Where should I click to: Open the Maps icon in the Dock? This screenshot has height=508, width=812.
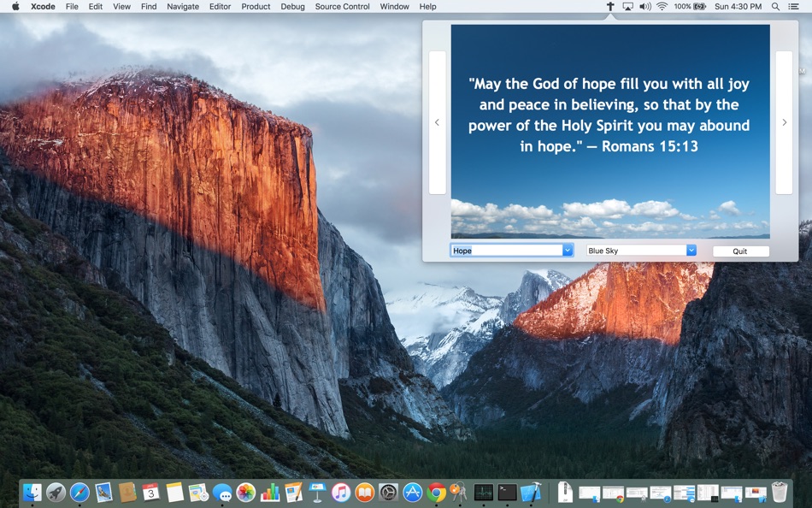point(198,493)
